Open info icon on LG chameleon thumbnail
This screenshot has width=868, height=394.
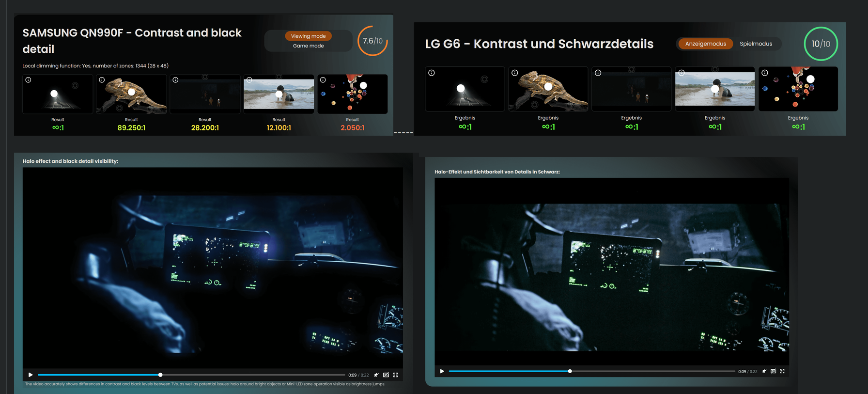(514, 73)
